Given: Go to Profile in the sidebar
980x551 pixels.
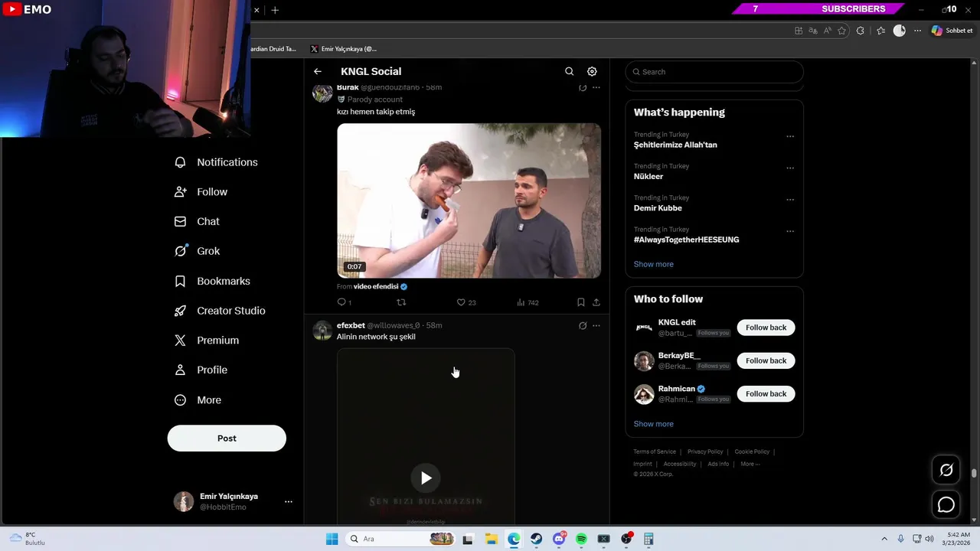Looking at the screenshot, I should [x=201, y=370].
